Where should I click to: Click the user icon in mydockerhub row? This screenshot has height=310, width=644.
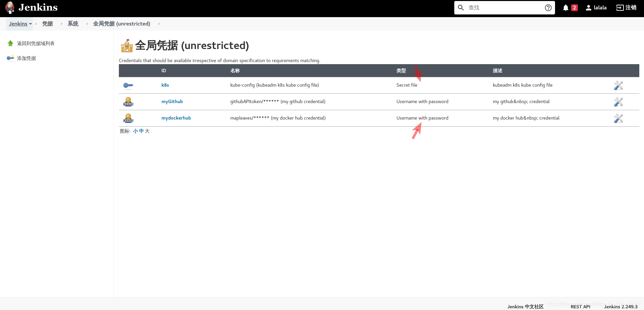[128, 118]
